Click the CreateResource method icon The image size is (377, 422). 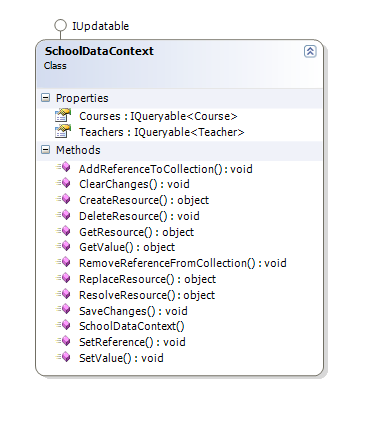tap(63, 199)
